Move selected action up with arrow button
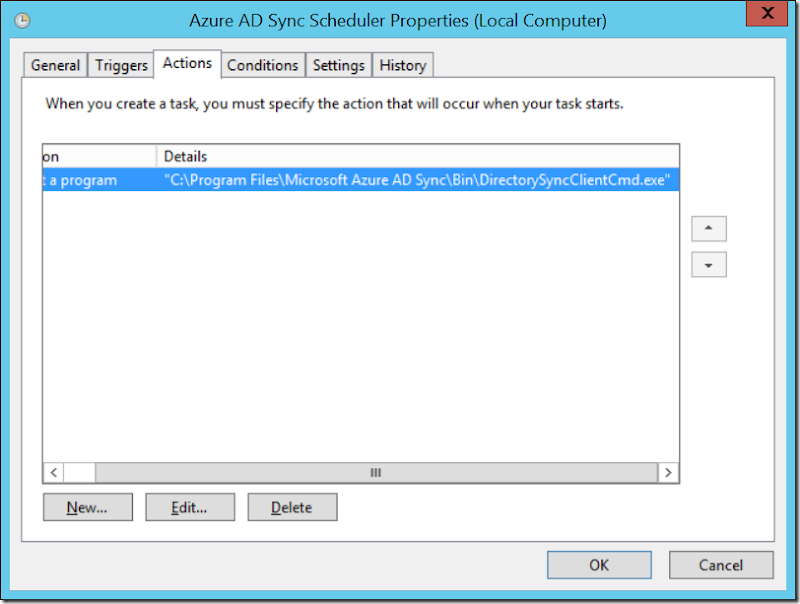The image size is (800, 604). (x=708, y=228)
